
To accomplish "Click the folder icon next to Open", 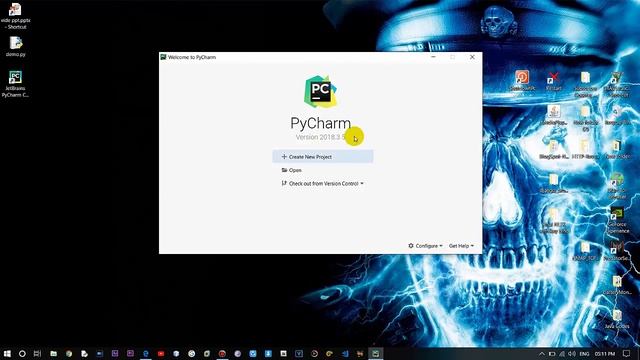I will click(284, 170).
